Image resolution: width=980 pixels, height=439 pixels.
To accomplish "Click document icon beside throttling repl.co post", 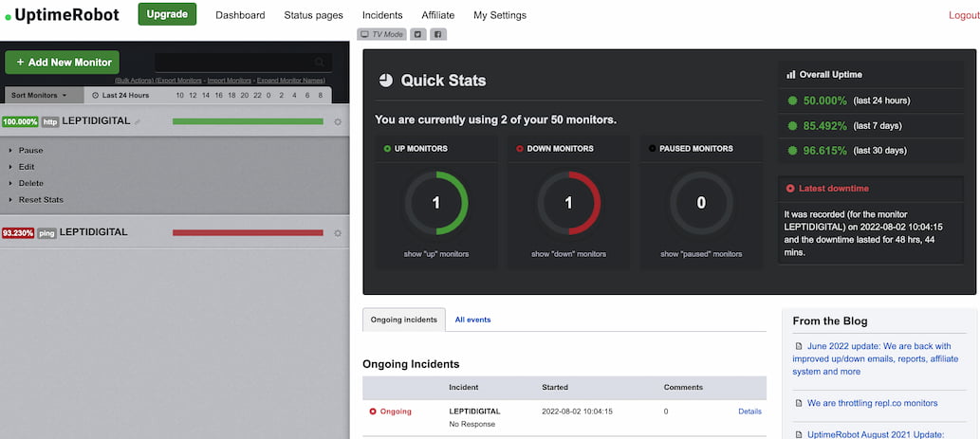I will point(798,403).
